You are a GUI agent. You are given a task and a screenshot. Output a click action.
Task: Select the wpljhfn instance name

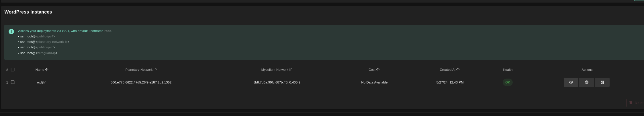click(x=42, y=82)
